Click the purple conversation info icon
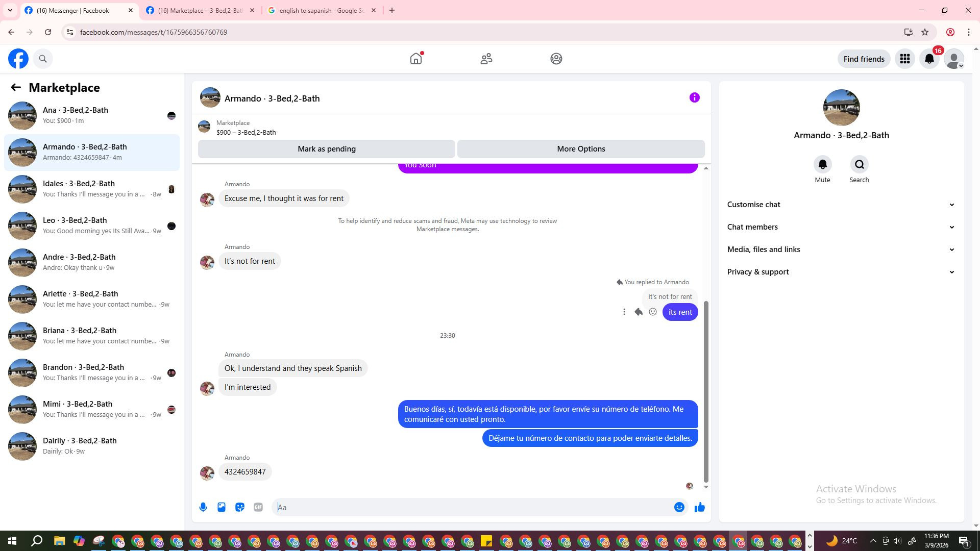The height and width of the screenshot is (551, 980). (694, 97)
